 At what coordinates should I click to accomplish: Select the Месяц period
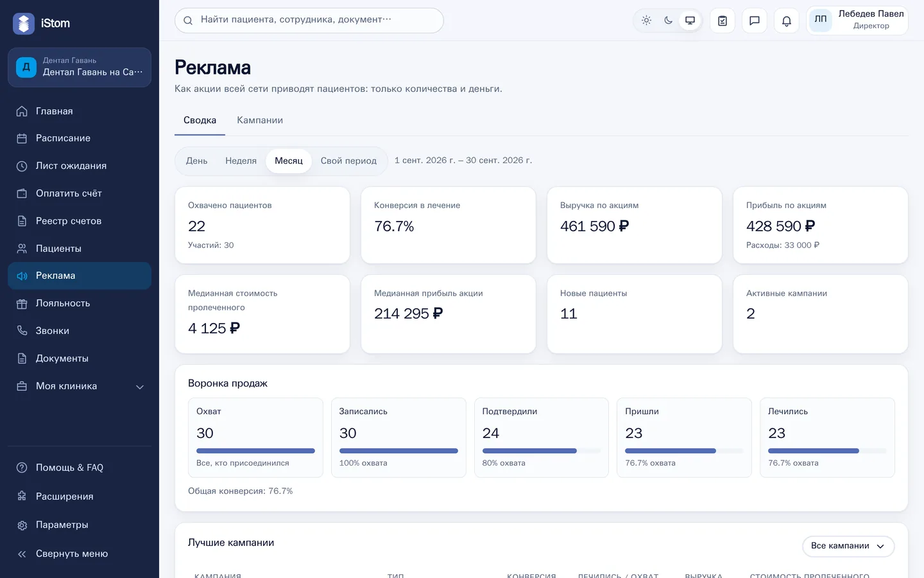coord(289,161)
